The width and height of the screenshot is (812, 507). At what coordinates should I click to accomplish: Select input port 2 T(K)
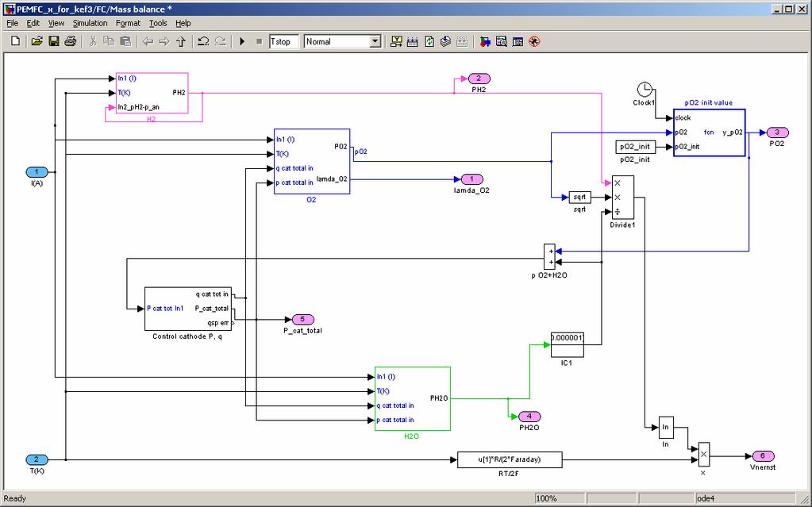point(37,460)
